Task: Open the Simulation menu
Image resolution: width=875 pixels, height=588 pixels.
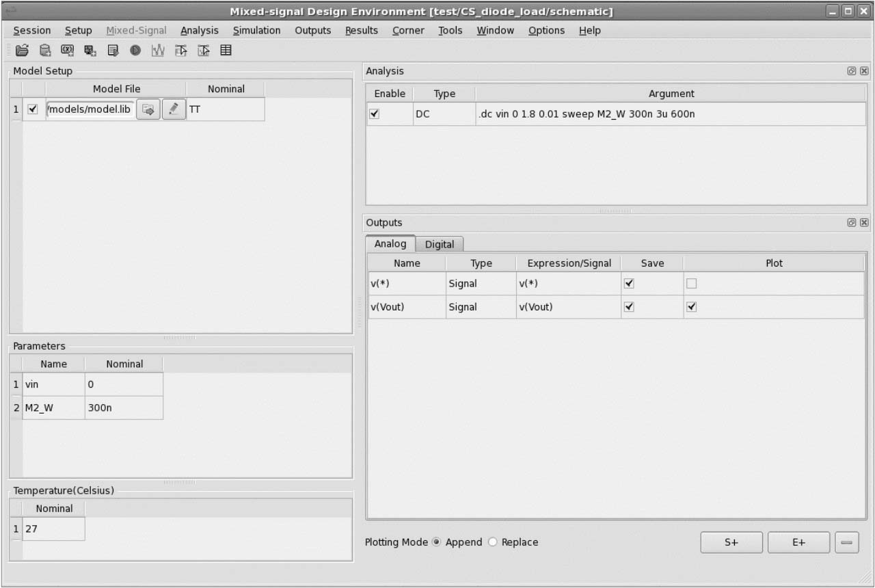Action: click(256, 30)
